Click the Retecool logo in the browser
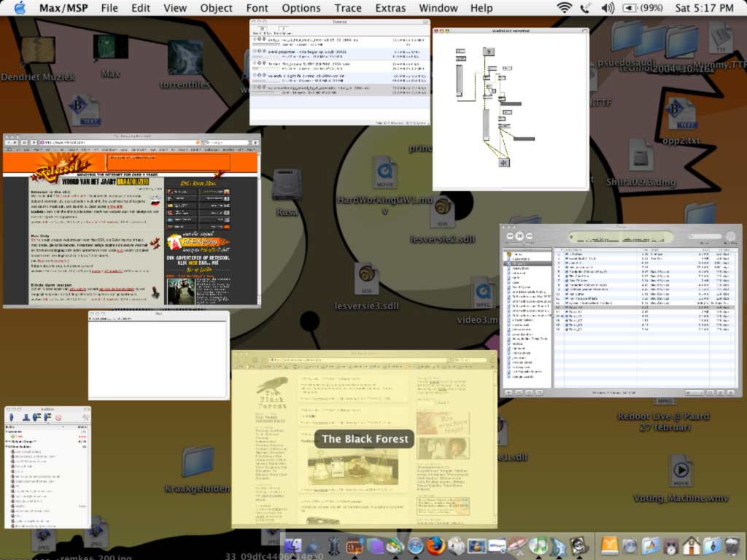747x560 pixels. click(x=62, y=167)
